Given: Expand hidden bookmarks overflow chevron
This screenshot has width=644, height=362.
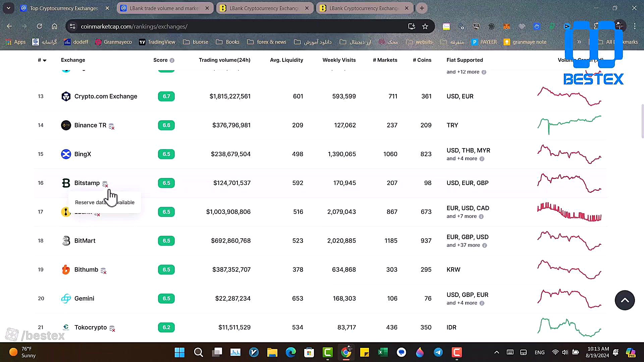Looking at the screenshot, I should 579,42.
